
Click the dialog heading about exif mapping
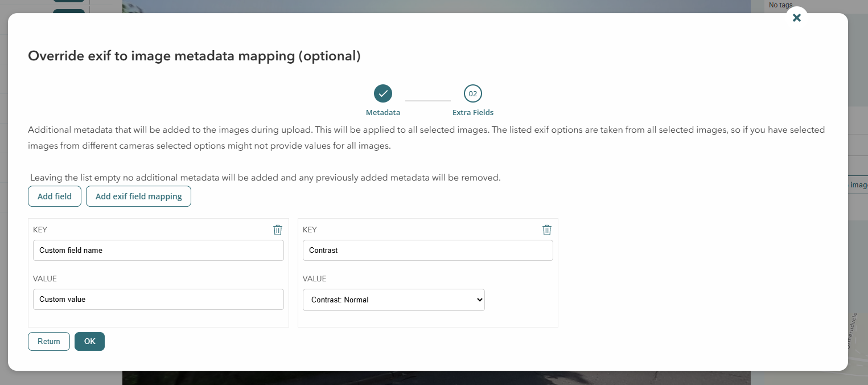(x=194, y=56)
